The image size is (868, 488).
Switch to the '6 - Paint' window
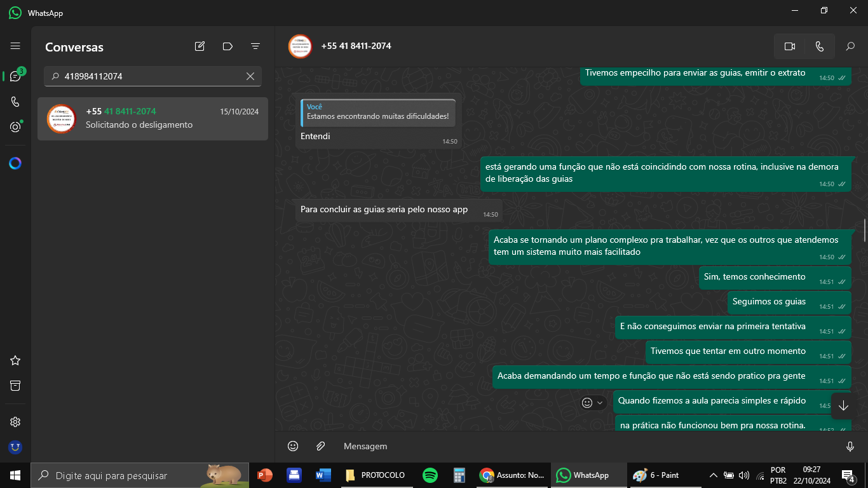[x=665, y=475]
